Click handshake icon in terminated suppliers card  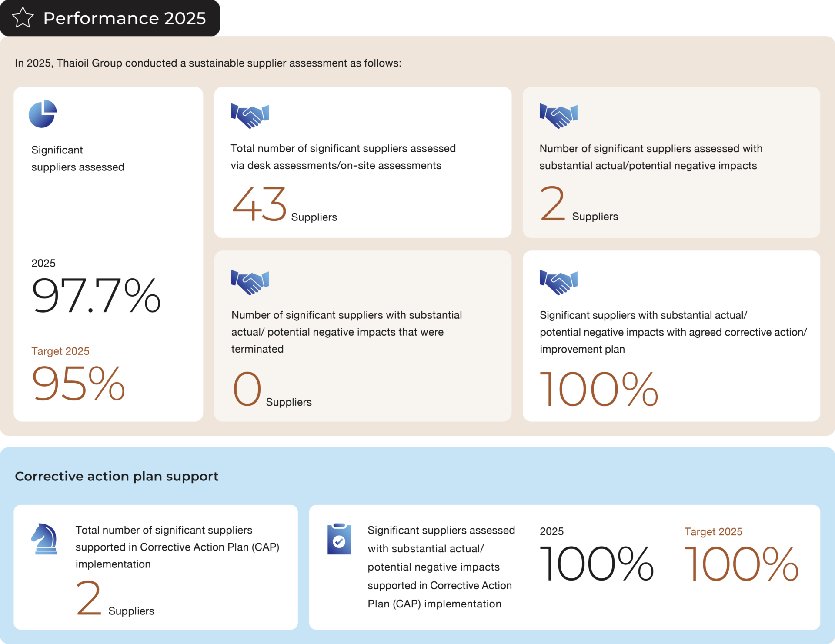(250, 282)
